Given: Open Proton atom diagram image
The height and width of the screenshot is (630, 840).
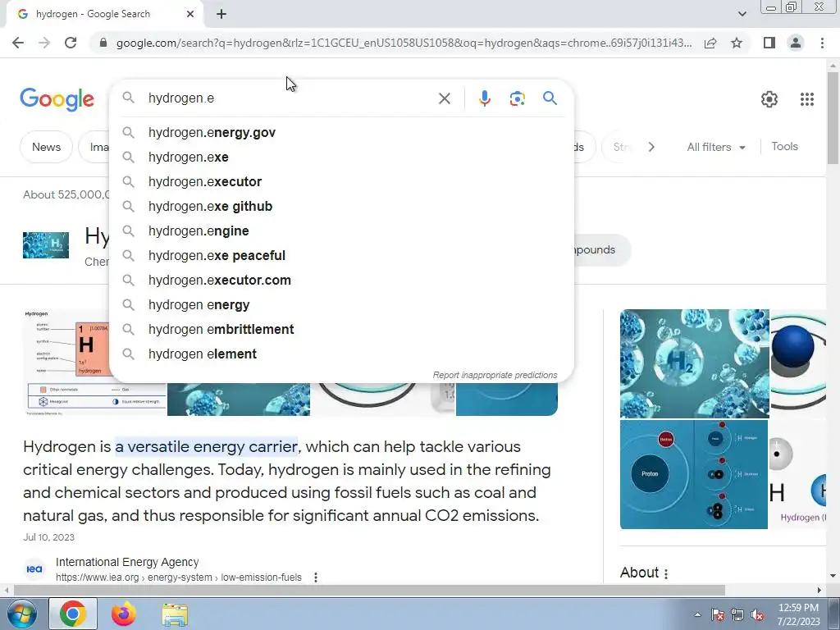Looking at the screenshot, I should point(694,475).
